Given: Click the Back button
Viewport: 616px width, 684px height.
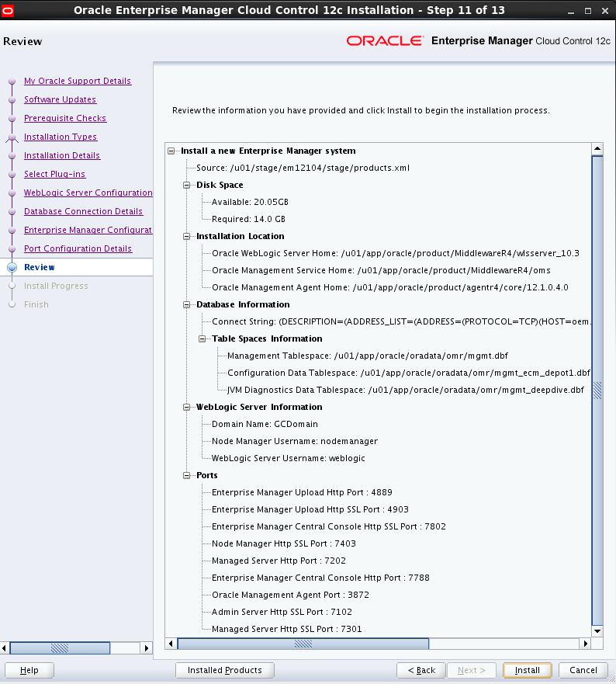Looking at the screenshot, I should click(421, 671).
